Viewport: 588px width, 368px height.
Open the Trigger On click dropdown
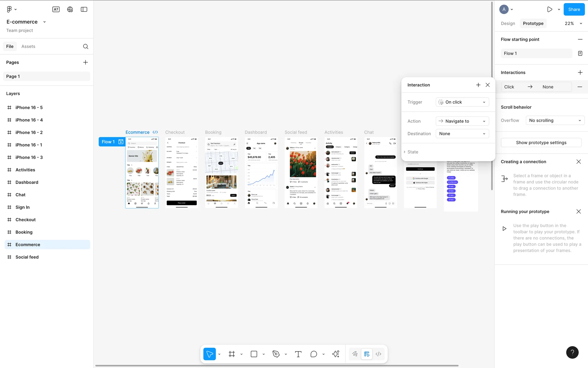pyautogui.click(x=462, y=102)
